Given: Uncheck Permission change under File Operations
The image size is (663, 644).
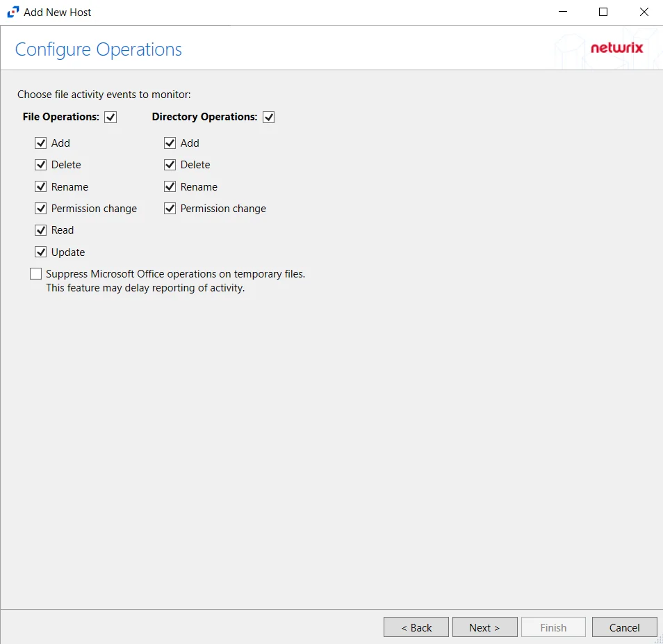Looking at the screenshot, I should pos(40,208).
